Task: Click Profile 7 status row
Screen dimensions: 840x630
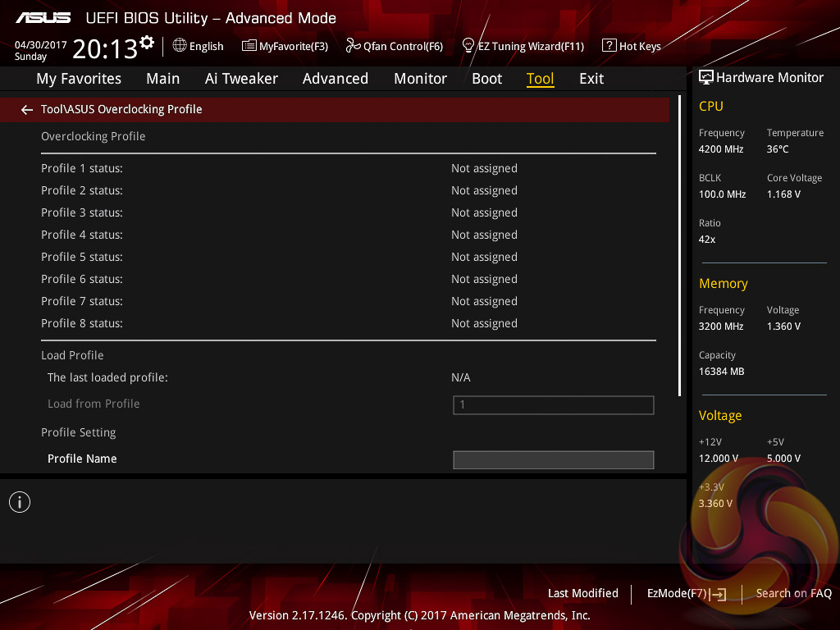Action: (x=348, y=301)
